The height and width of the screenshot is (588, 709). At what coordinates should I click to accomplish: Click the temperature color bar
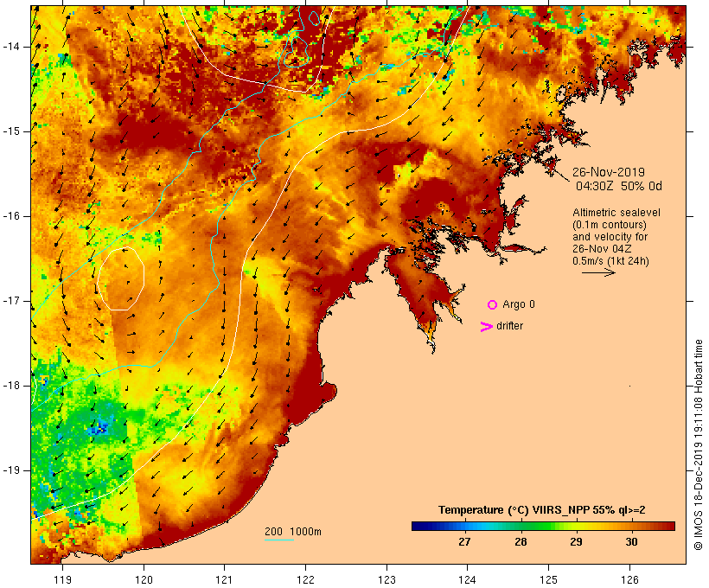click(543, 526)
